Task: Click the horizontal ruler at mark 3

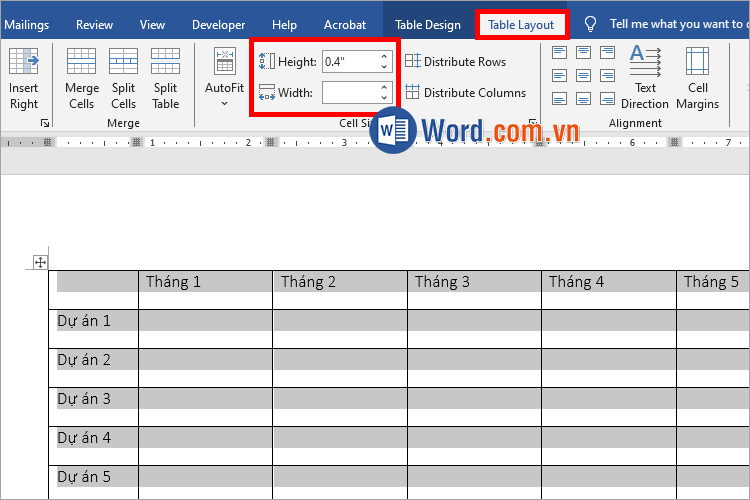Action: pyautogui.click(x=344, y=142)
